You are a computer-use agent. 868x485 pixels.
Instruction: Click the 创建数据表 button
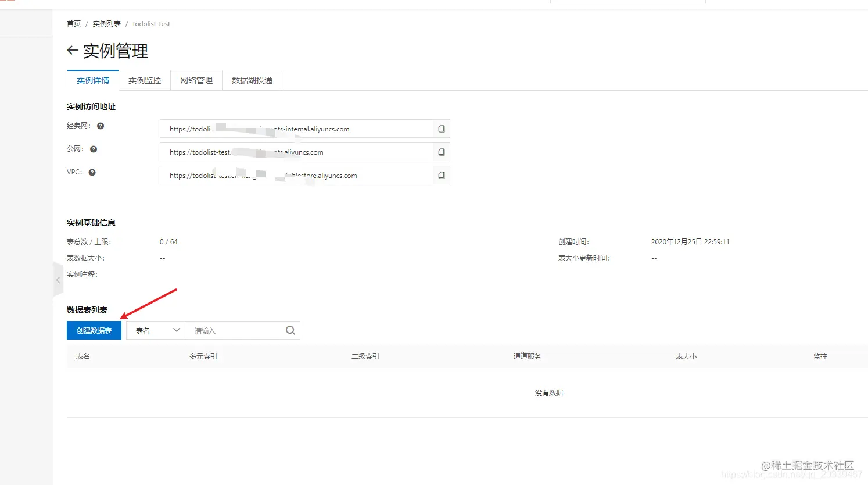[94, 330]
